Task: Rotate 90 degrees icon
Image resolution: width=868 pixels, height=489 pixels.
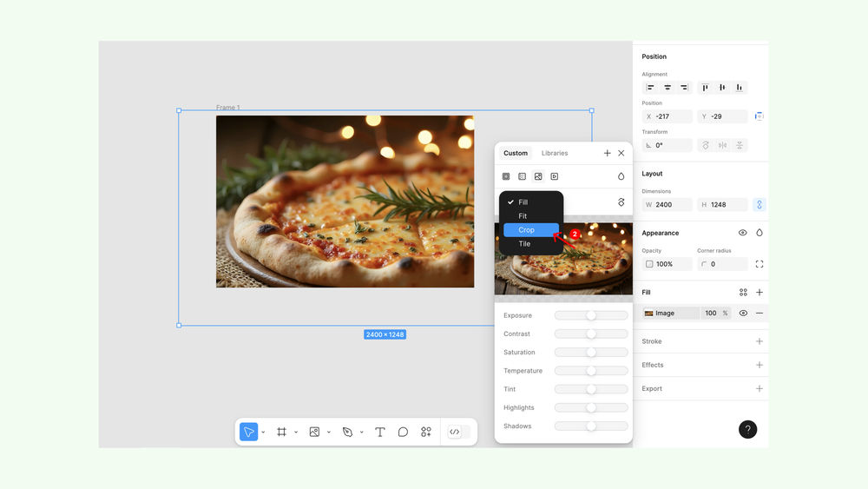Action: [x=705, y=145]
